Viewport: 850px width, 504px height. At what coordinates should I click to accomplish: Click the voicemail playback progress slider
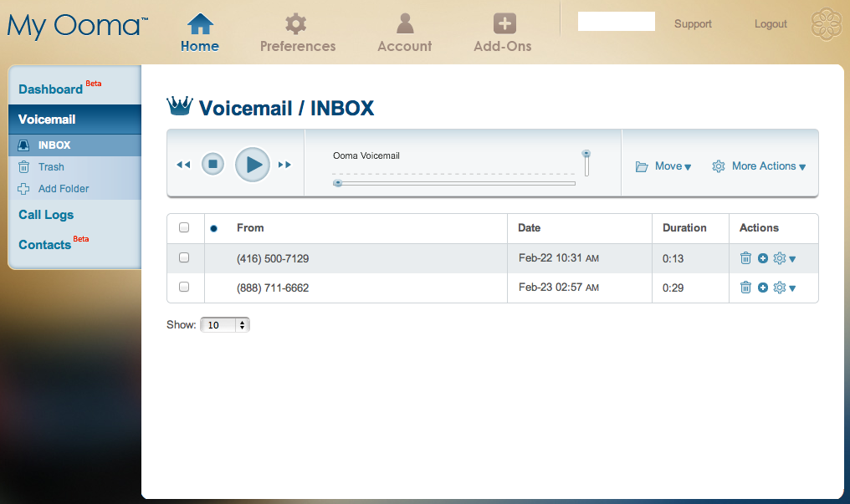point(453,183)
